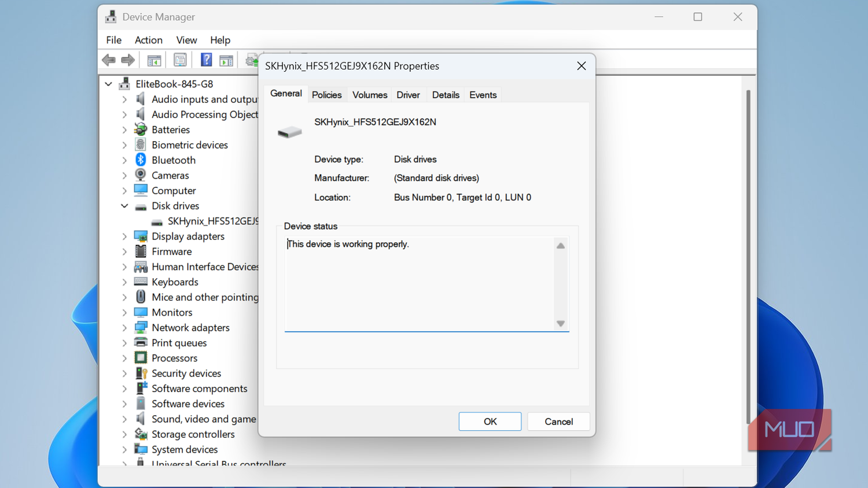Select the SKHynix_HFS512GEJ9 disk in tree
The height and width of the screenshot is (488, 868).
coord(205,221)
